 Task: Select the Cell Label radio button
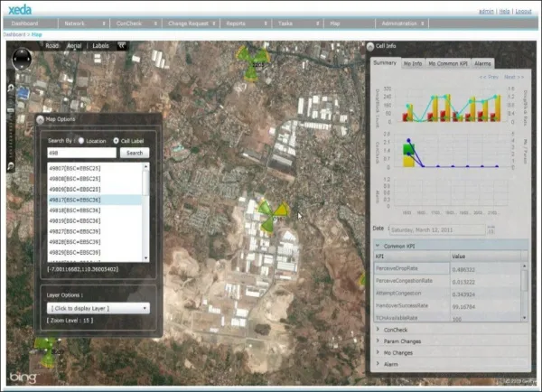click(116, 140)
